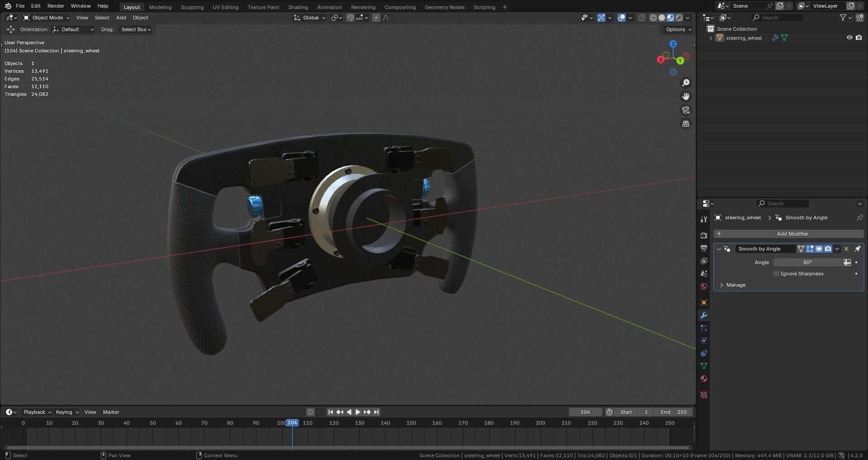Open the Orientation Default dropdown
The width and height of the screenshot is (868, 460).
coord(73,29)
